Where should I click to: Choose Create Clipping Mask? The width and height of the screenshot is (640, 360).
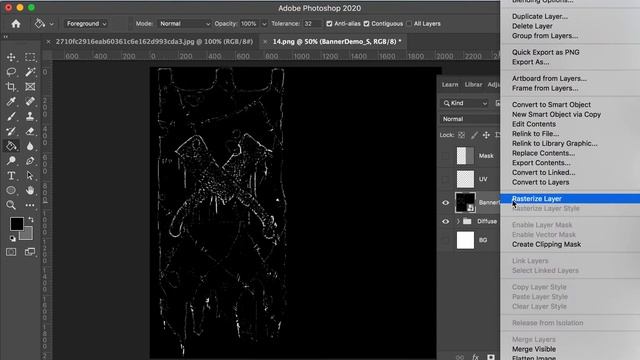pos(547,244)
